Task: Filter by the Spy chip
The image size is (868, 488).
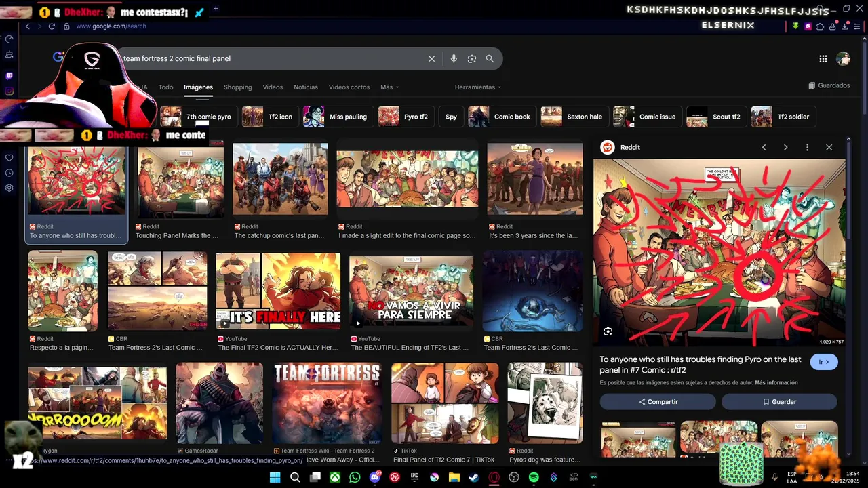Action: coord(451,117)
